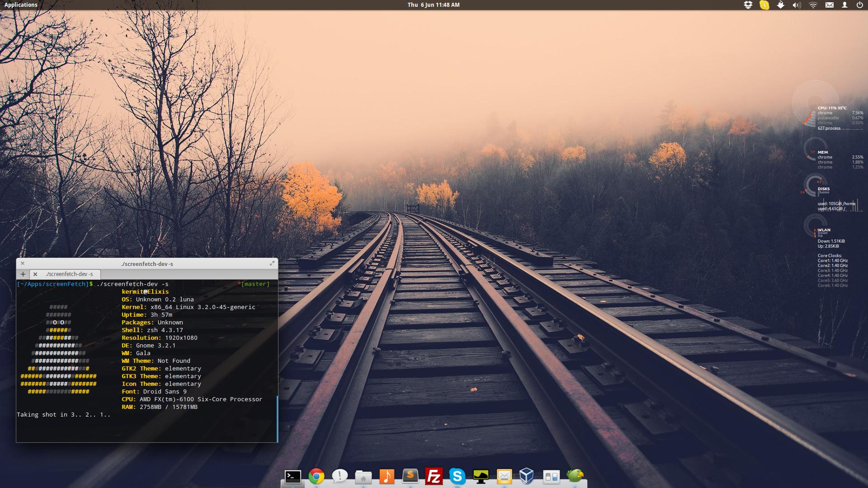This screenshot has height=488, width=868.
Task: Open the Switchboard settings toggles icon
Action: coord(551,476)
